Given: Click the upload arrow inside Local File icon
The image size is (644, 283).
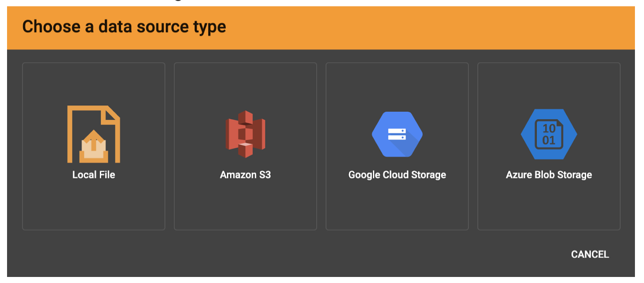Looking at the screenshot, I should pos(94,142).
